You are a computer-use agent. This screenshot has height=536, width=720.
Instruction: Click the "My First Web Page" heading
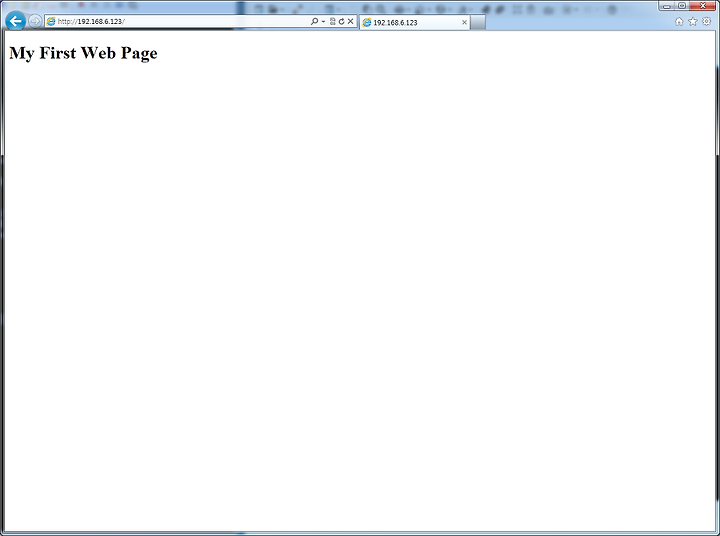tap(83, 53)
